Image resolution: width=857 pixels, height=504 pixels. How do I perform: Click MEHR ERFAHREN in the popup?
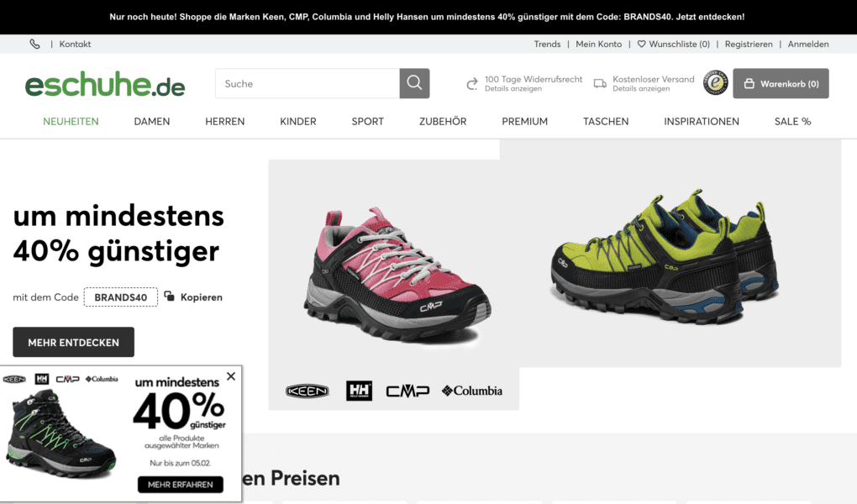pos(181,485)
